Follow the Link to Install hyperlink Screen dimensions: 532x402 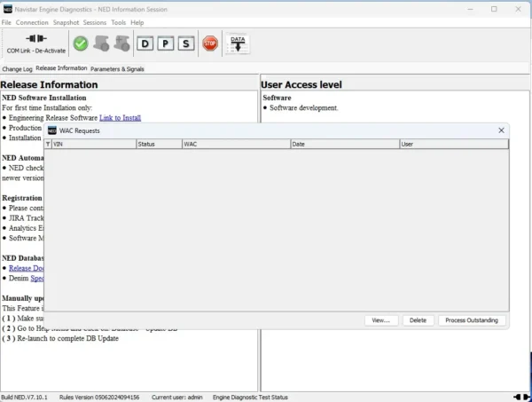click(x=120, y=118)
